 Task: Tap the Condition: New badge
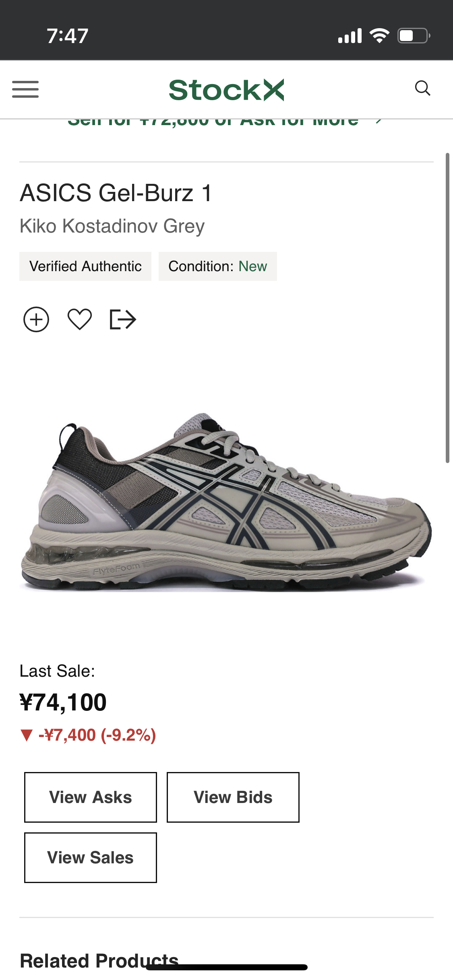point(218,266)
